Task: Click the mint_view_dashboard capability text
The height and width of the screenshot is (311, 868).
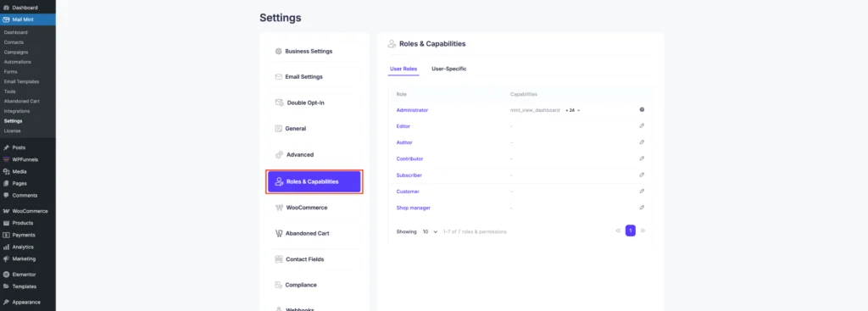Action: click(535, 110)
